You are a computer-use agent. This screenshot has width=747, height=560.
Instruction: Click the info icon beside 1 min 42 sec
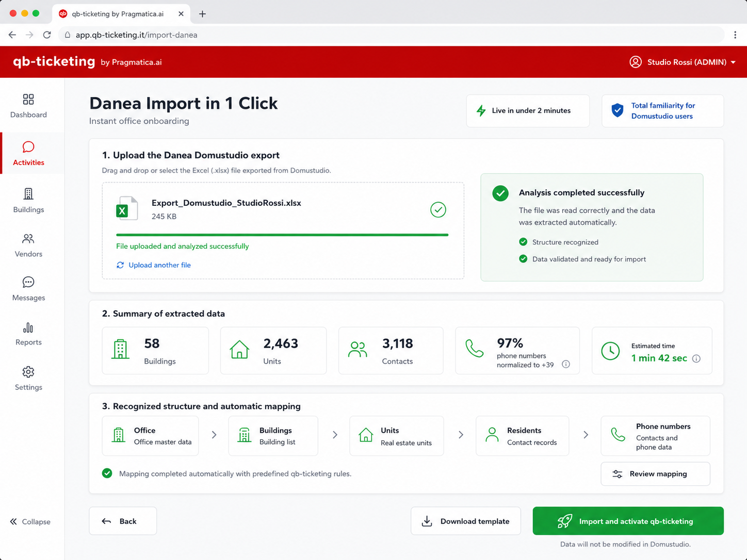[x=696, y=358]
